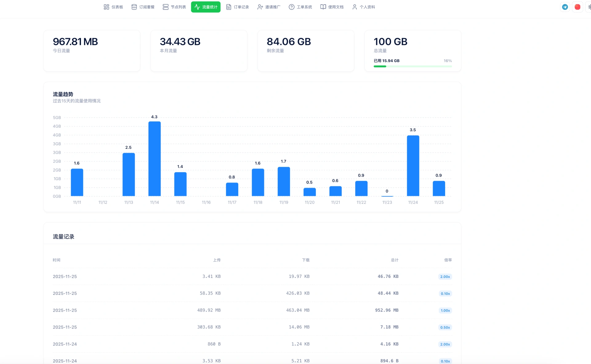591x364 pixels.
Task: Click the 11/24 bar showing 3.5
Action: (x=413, y=165)
